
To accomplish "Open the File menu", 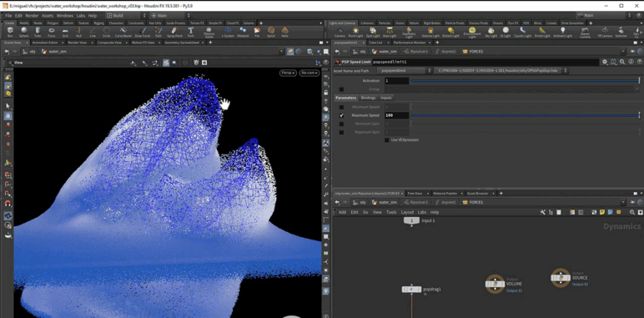I will tap(8, 16).
